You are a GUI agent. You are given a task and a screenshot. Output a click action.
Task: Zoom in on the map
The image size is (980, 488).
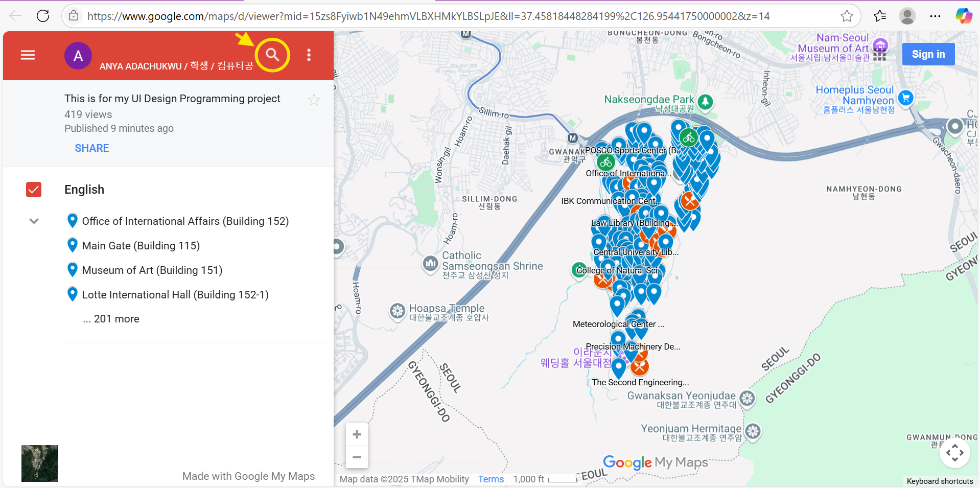tap(357, 434)
